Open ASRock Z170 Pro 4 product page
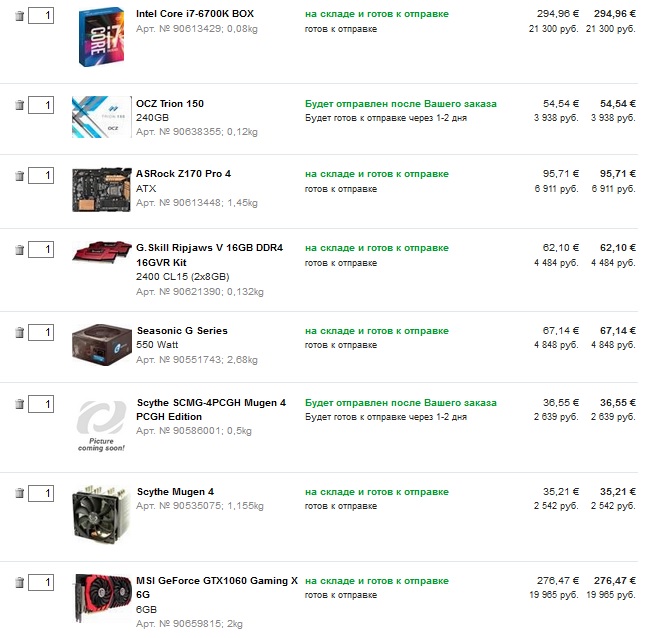The width and height of the screenshot is (651, 638). tap(183, 174)
